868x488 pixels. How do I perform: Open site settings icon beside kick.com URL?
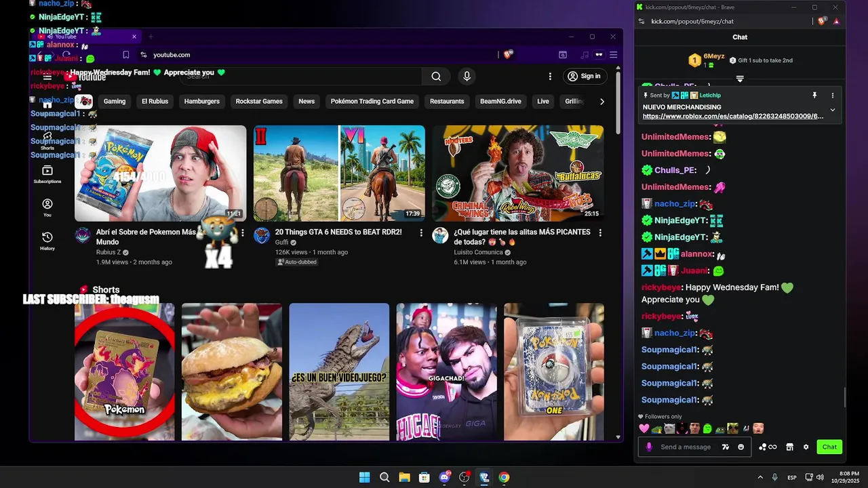tap(642, 21)
